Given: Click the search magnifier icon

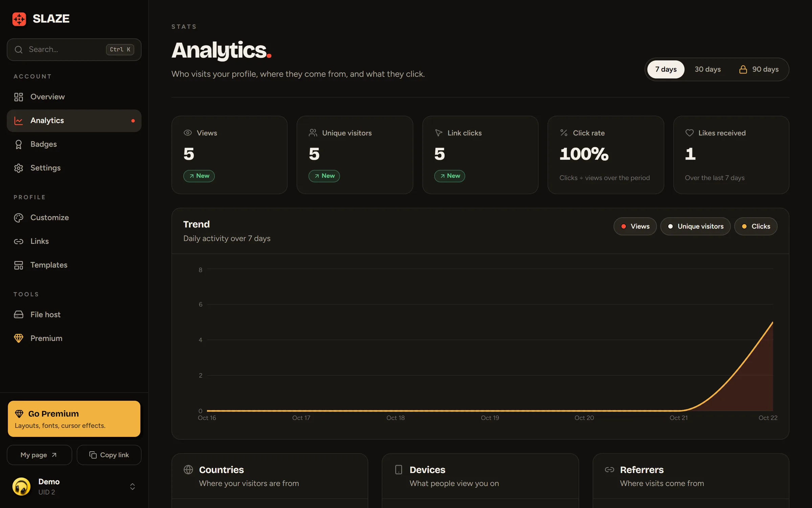Looking at the screenshot, I should tap(19, 50).
